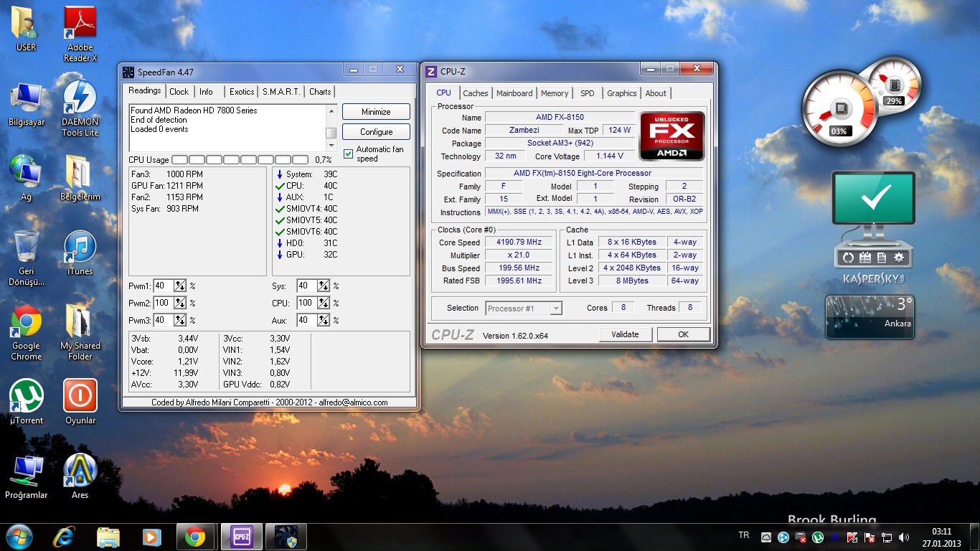980x551 pixels.
Task: Click the Kaspersky gadget task checklist icon
Action: click(865, 258)
